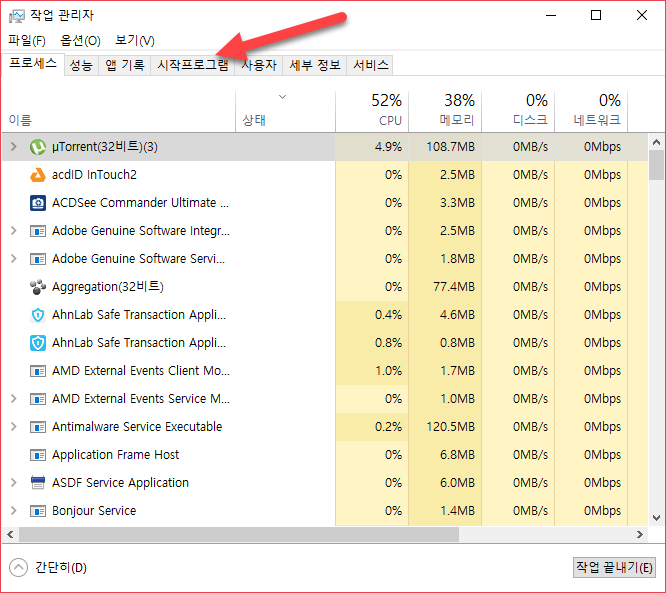Select the Antimalware Service Executable row name
Viewport: 666px width, 593px height.
137,427
